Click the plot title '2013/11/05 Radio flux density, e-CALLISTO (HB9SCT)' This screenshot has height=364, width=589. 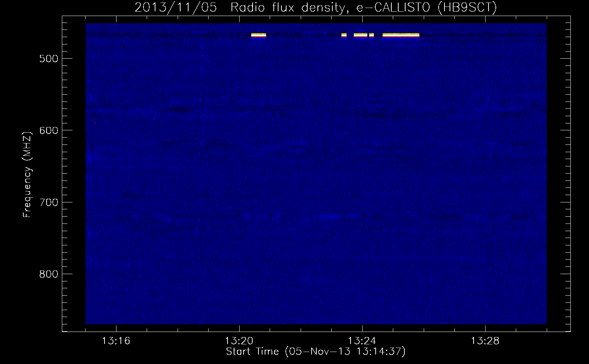(316, 7)
